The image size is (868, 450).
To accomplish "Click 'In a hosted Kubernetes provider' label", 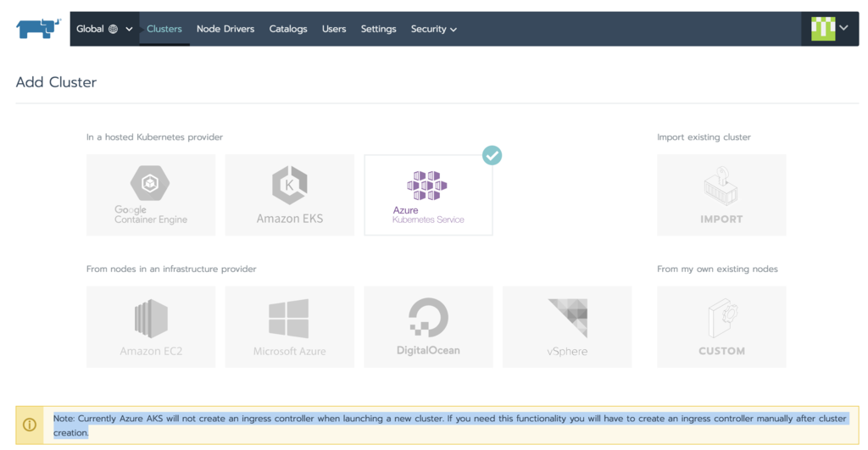I will tap(154, 136).
